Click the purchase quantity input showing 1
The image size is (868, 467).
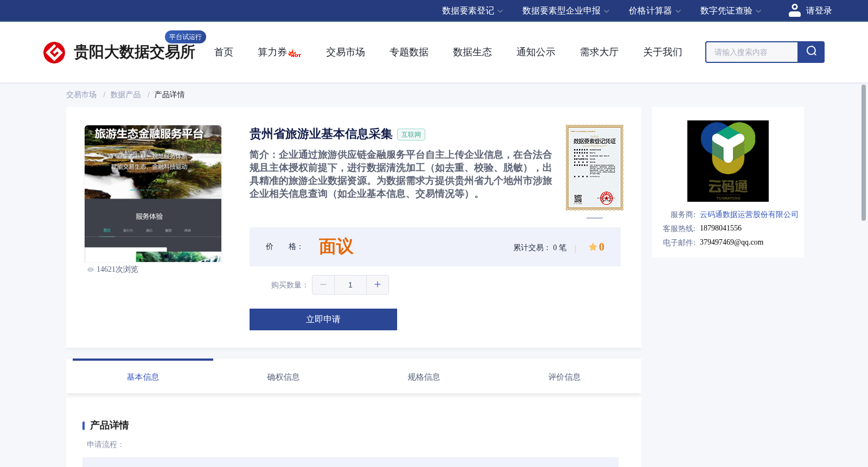(350, 285)
